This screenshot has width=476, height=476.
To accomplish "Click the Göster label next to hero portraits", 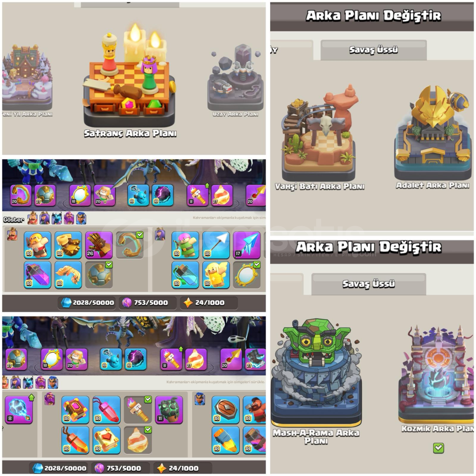I will pyautogui.click(x=14, y=219).
